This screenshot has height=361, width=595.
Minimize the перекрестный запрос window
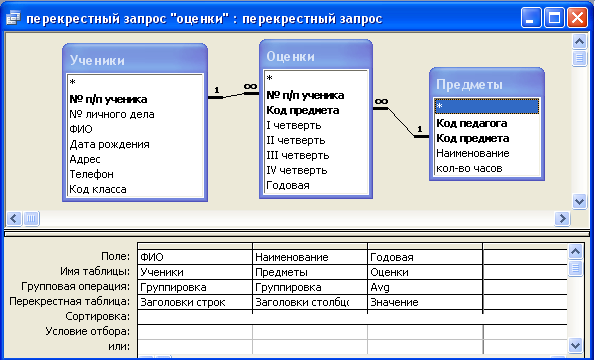[531, 18]
